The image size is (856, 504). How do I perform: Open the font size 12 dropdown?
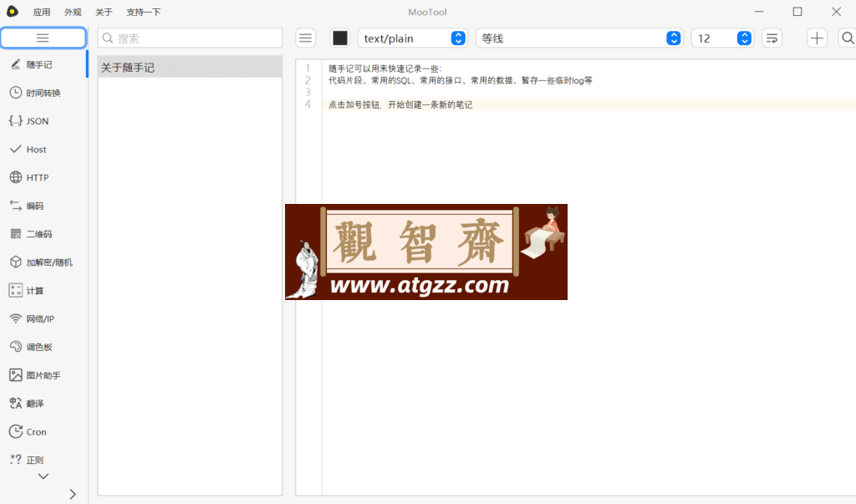(x=723, y=38)
